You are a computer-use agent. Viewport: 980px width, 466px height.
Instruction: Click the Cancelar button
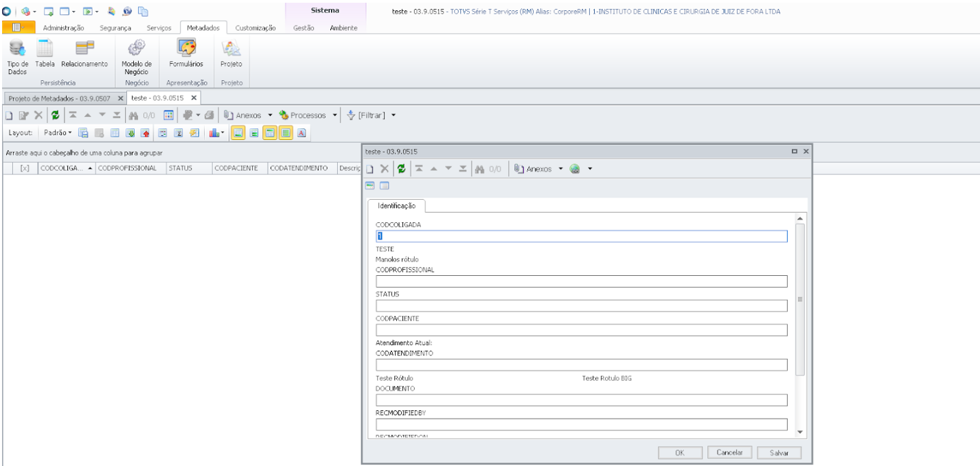[730, 453]
